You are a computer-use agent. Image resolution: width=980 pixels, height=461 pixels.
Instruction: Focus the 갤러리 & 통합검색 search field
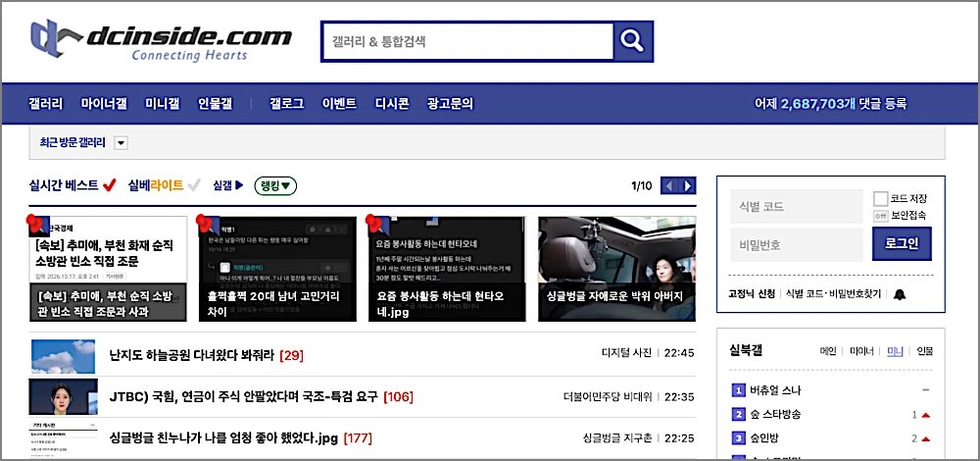click(x=467, y=41)
